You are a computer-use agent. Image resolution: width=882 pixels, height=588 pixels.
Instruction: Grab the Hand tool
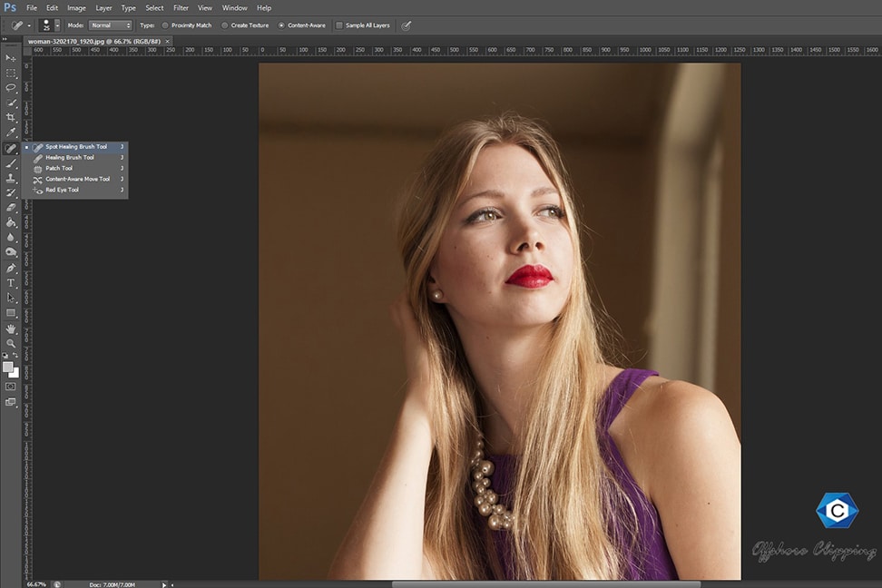tap(11, 328)
